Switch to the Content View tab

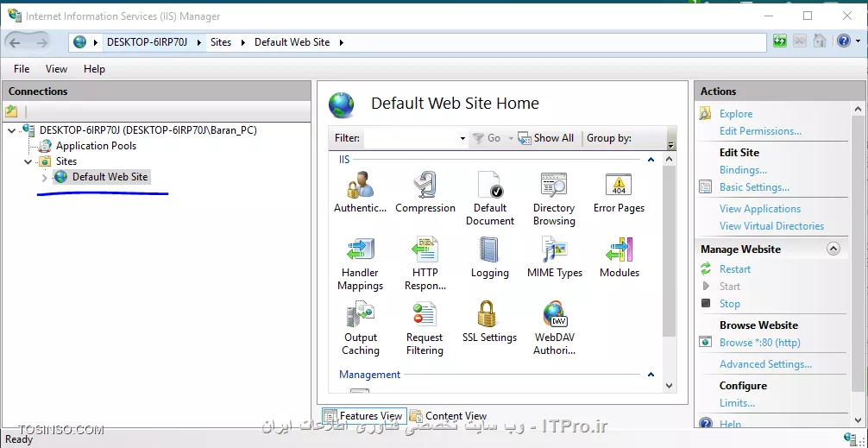point(449,416)
